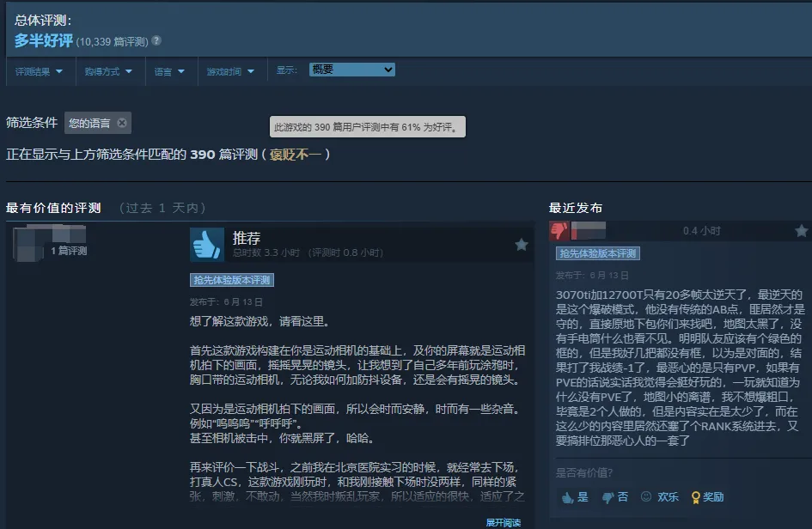Viewport: 812px width, 529px height.
Task: Click the 发布于: 6 月 13 日 date on 推荐 review
Action: point(226,301)
